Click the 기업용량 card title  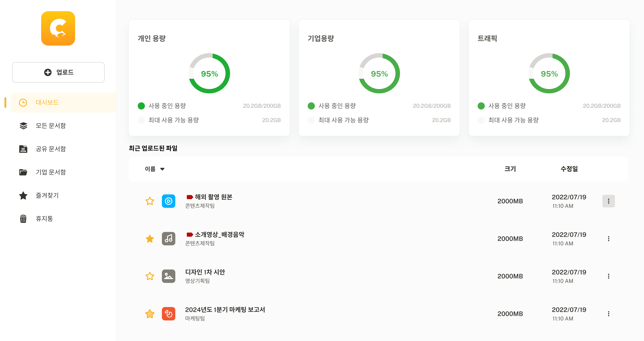coord(321,38)
